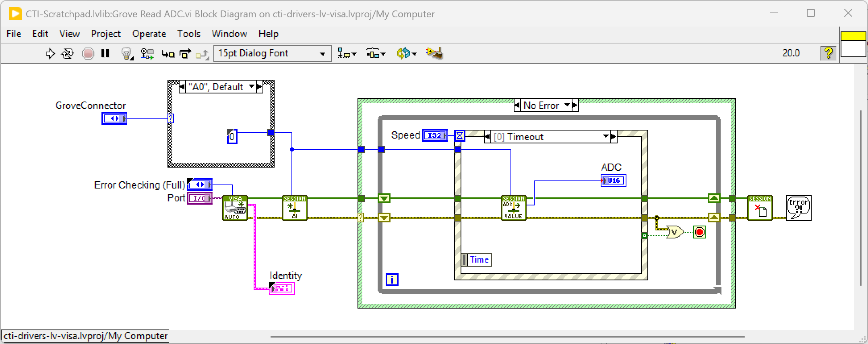
Task: Toggle Highlight Execution light bulb
Action: (127, 54)
